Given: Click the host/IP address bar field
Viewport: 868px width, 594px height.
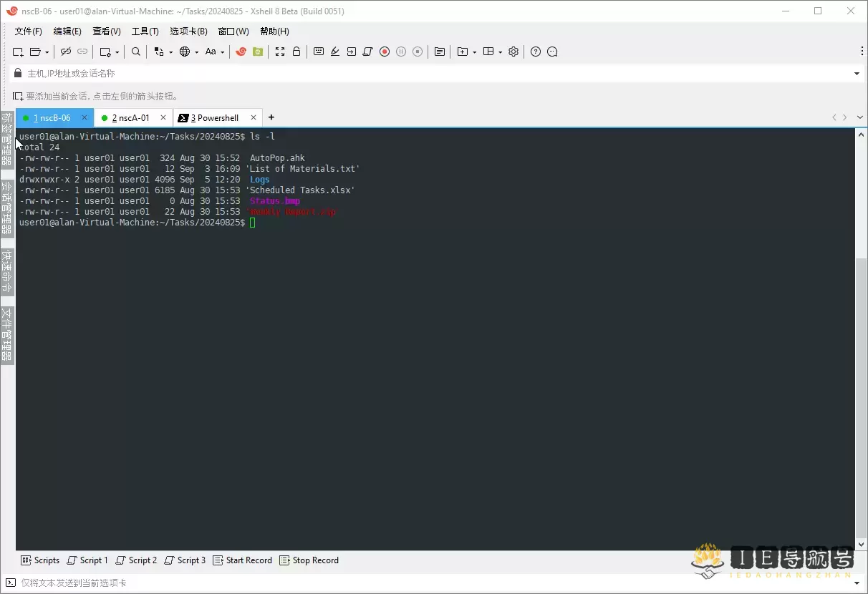Looking at the screenshot, I should coord(437,74).
